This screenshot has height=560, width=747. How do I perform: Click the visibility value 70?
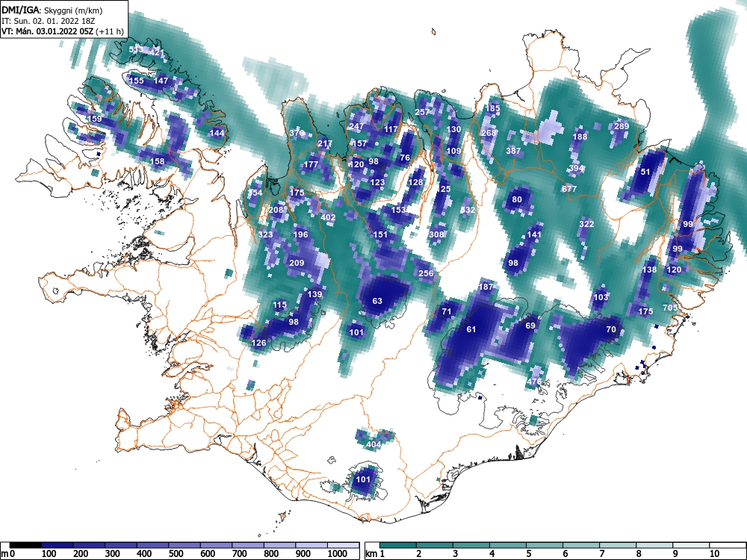[611, 329]
